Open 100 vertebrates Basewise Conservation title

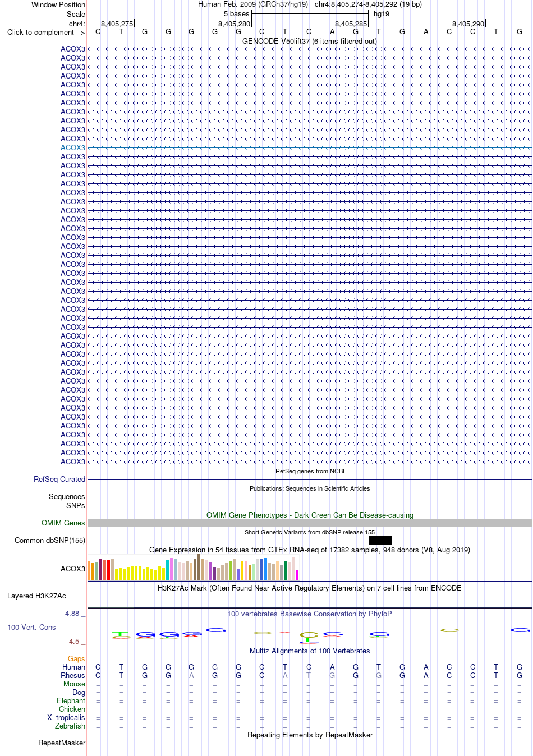coord(310,614)
